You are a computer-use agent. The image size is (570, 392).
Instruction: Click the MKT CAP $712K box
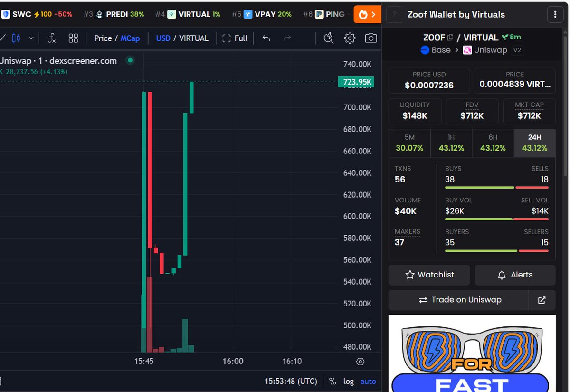point(529,111)
